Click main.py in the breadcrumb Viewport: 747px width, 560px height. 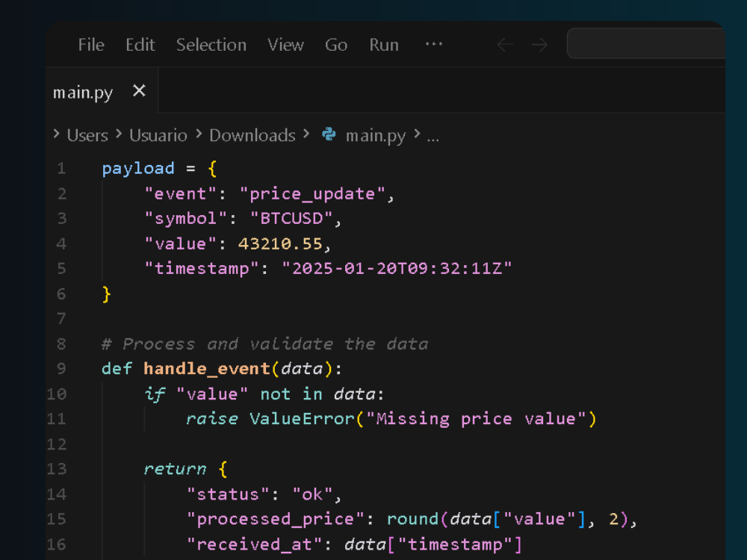pos(376,136)
